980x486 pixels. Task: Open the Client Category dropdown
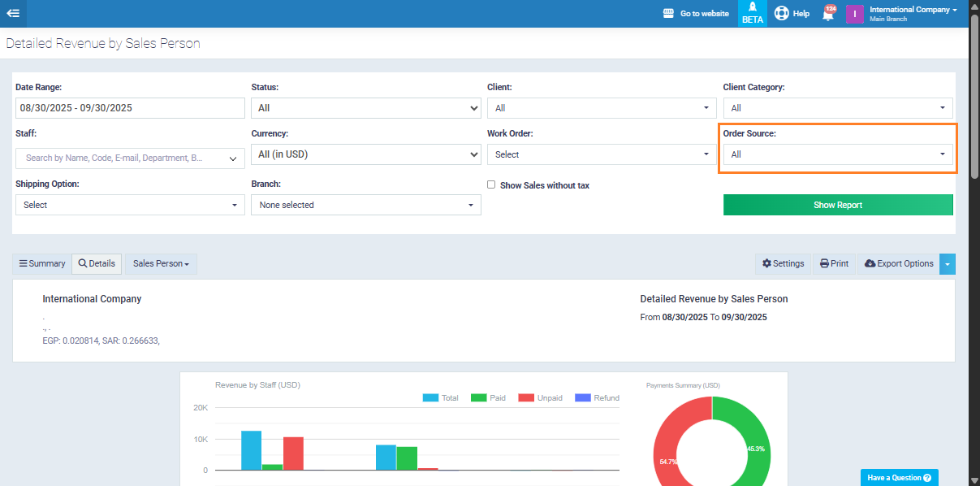click(837, 108)
